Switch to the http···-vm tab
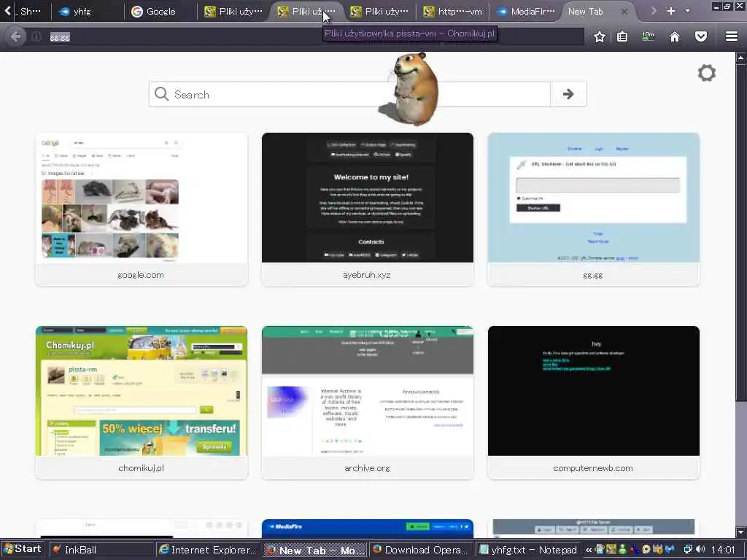 (x=453, y=12)
